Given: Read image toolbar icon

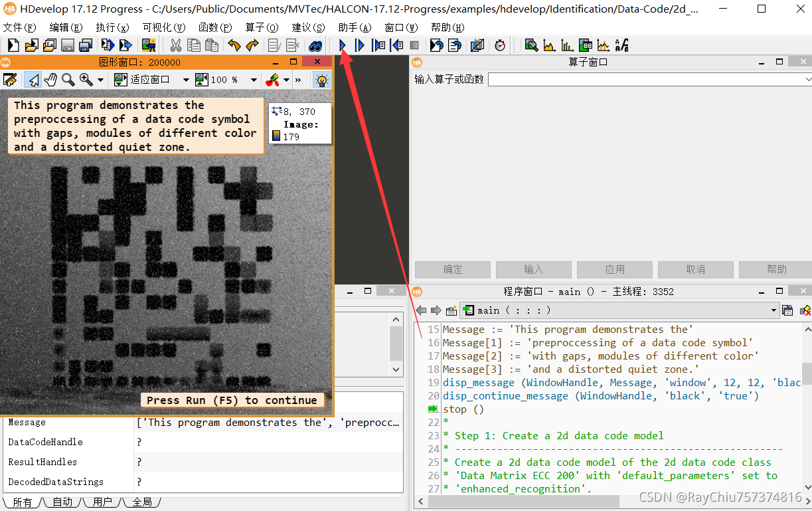Looking at the screenshot, I should (149, 45).
